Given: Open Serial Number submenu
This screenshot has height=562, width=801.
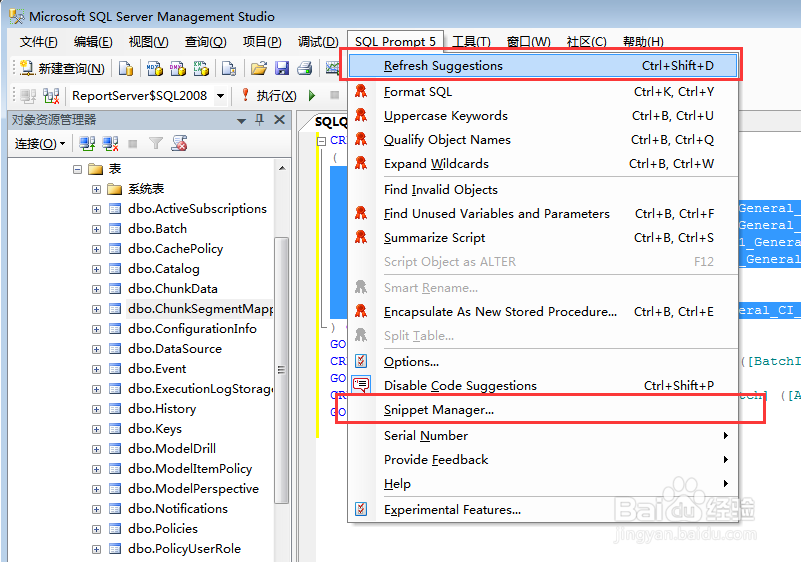Looking at the screenshot, I should 543,436.
